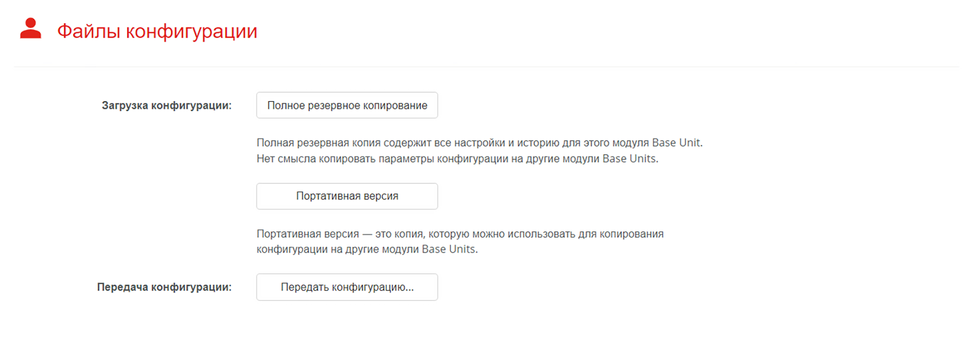Start 'Полное резервное копирование' download
Viewport: 980px width, 348px height.
(x=347, y=105)
